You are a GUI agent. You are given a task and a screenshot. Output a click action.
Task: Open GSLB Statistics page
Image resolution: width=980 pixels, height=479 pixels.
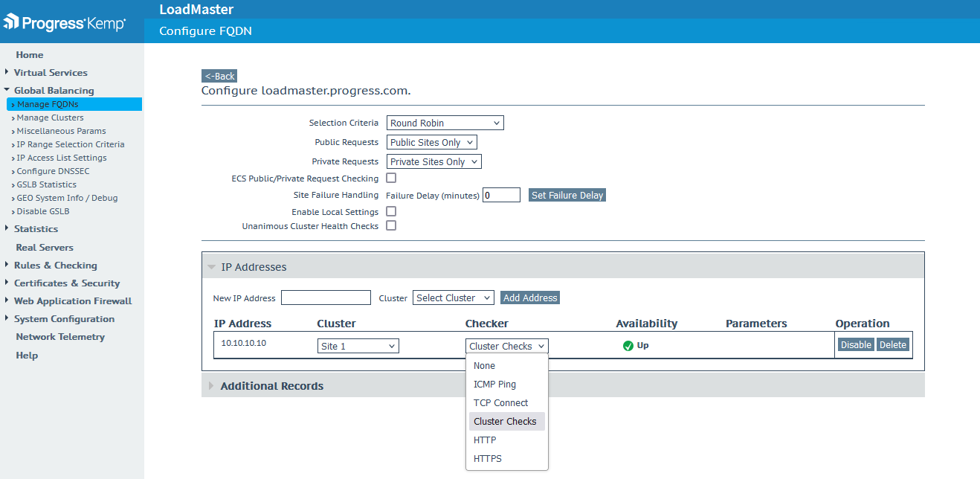pyautogui.click(x=47, y=184)
